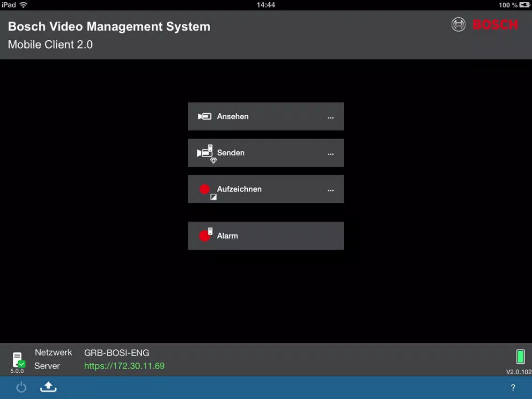532x399 pixels.
Task: Tap the GRB-BOSI-ENG network name
Action: 117,353
